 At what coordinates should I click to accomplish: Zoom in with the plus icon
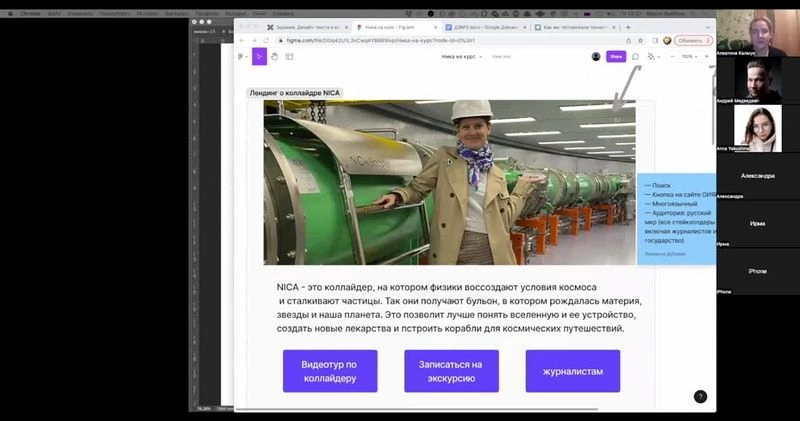coord(707,57)
